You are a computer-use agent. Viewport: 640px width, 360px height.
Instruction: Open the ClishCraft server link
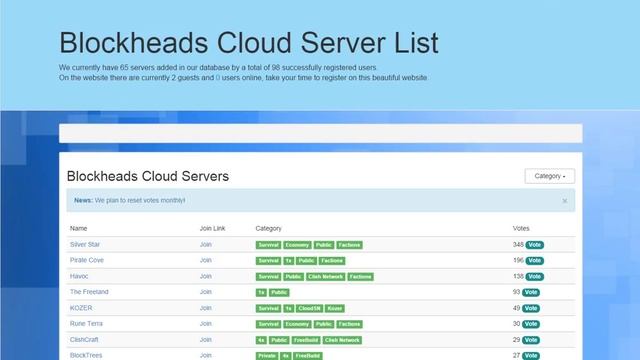click(x=84, y=340)
